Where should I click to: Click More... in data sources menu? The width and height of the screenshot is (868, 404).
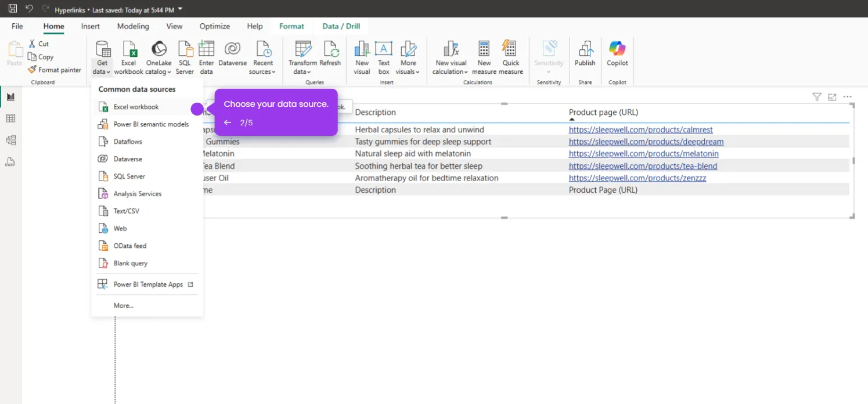pos(147,305)
